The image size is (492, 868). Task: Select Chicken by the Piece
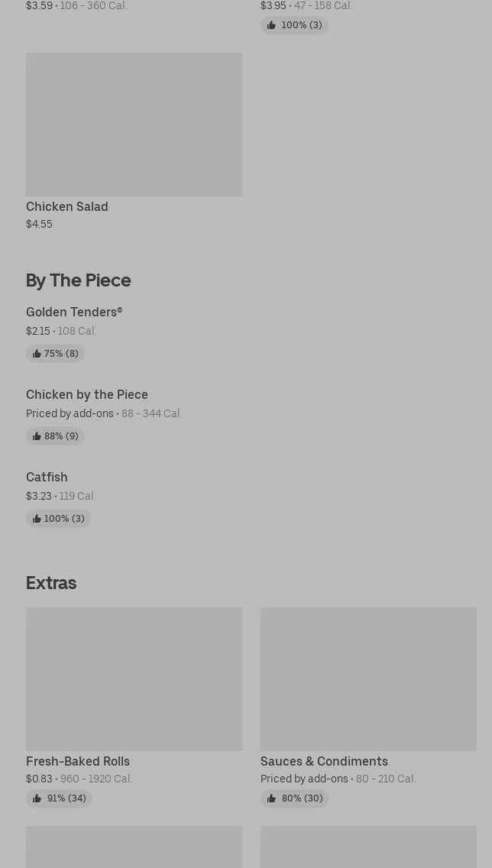click(87, 394)
